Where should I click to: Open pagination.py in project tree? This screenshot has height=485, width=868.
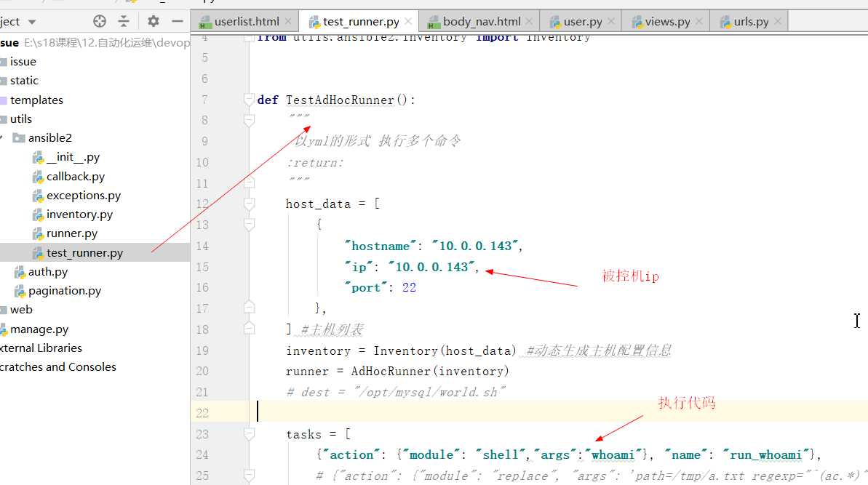pyautogui.click(x=65, y=290)
